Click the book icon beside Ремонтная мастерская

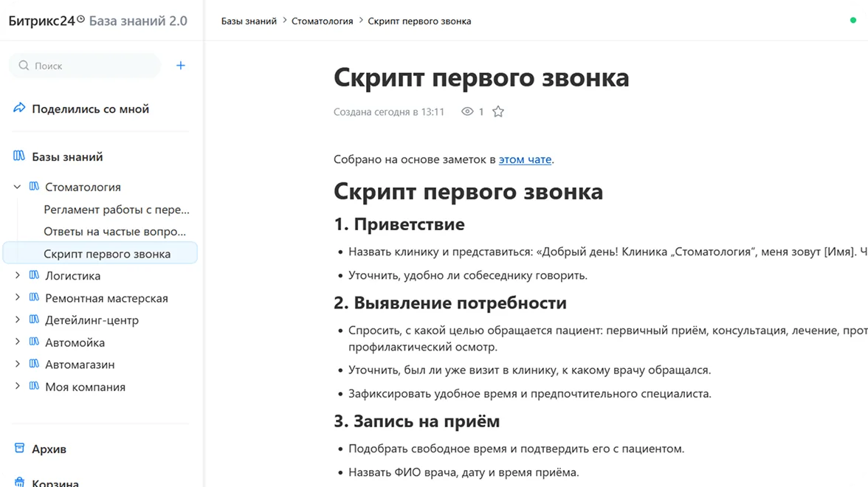(x=34, y=297)
